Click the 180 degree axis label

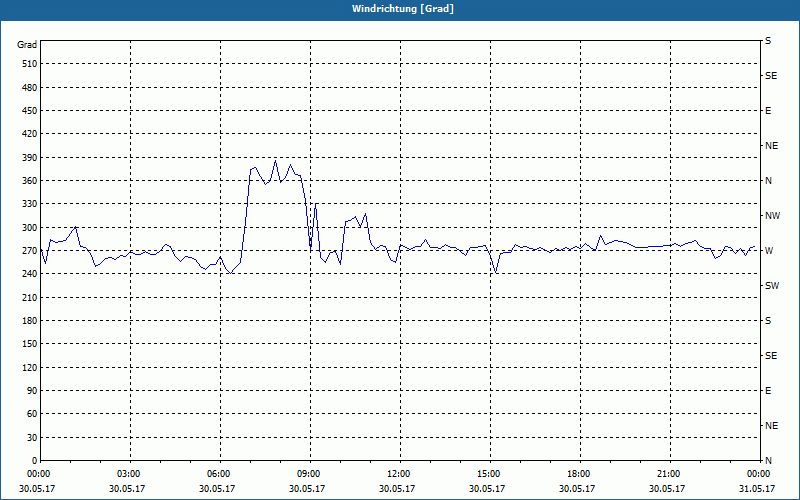pyautogui.click(x=30, y=321)
